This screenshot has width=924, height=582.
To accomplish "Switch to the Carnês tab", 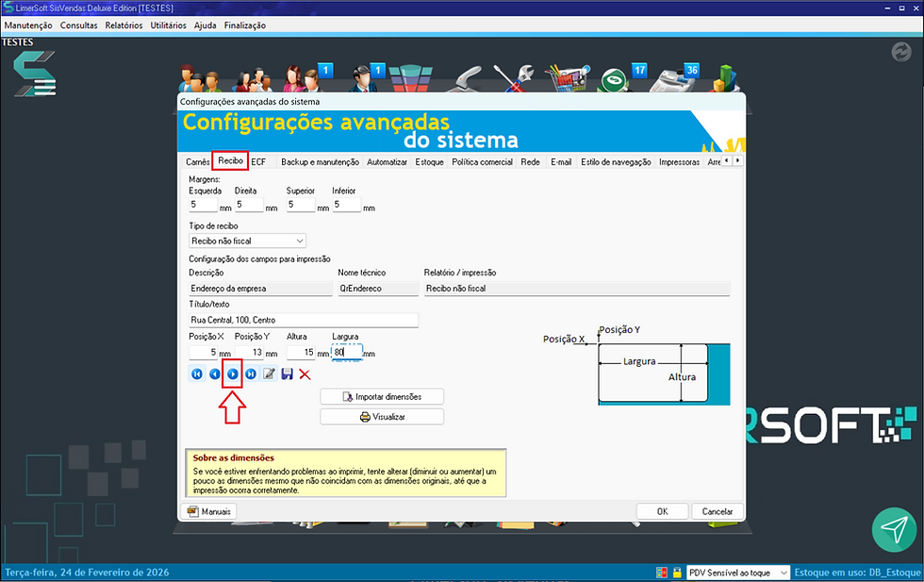I will [197, 161].
